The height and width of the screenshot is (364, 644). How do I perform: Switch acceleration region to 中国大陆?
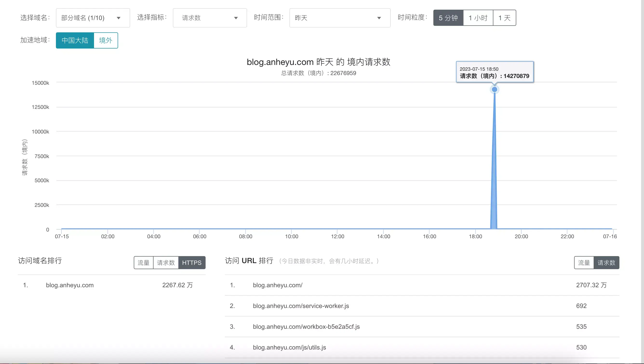(x=75, y=40)
